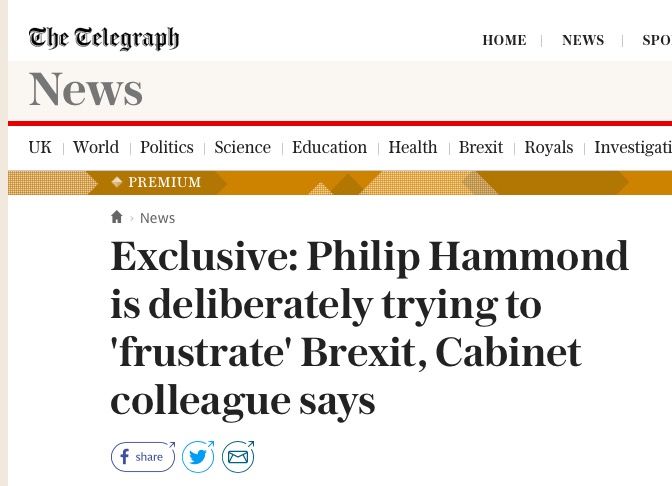Click the Philip Hammond article headline
Screen dimensions: 672x486
(369, 328)
